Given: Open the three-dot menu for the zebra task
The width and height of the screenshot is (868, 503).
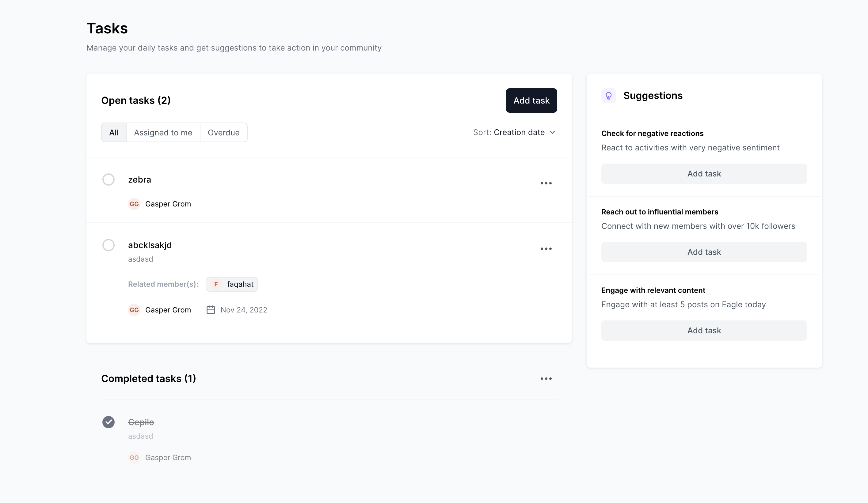Looking at the screenshot, I should click(546, 183).
